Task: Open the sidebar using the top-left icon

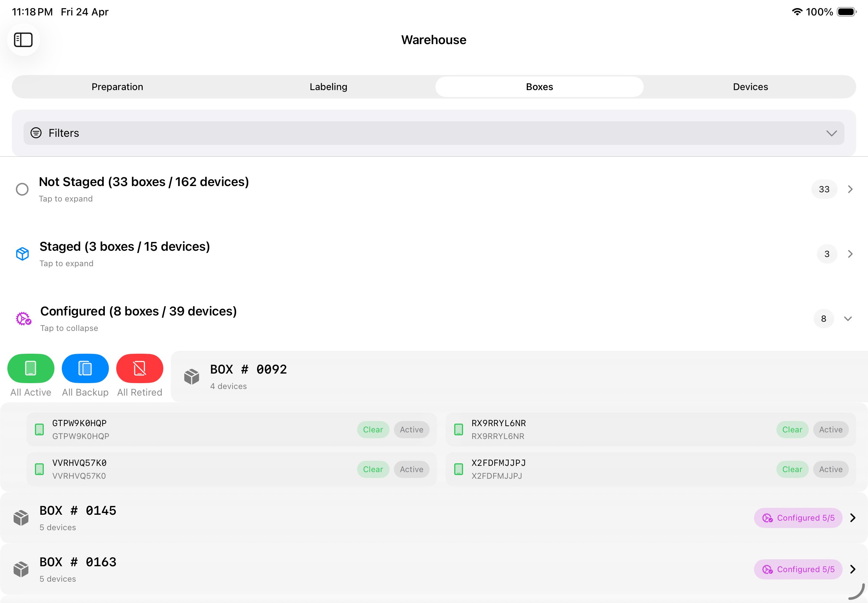Action: point(24,40)
